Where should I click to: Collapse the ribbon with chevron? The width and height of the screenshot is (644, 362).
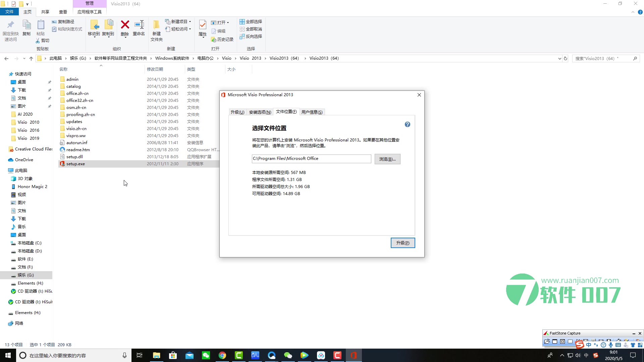click(633, 12)
